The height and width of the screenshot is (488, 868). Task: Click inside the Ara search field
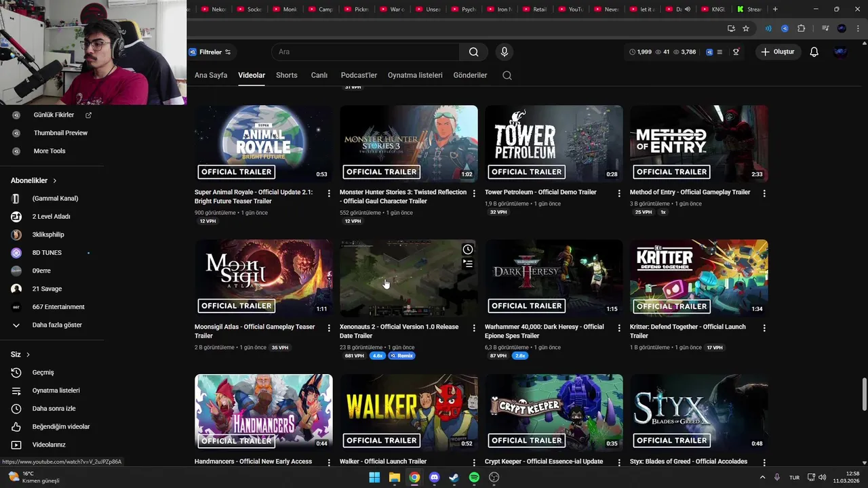[366, 52]
